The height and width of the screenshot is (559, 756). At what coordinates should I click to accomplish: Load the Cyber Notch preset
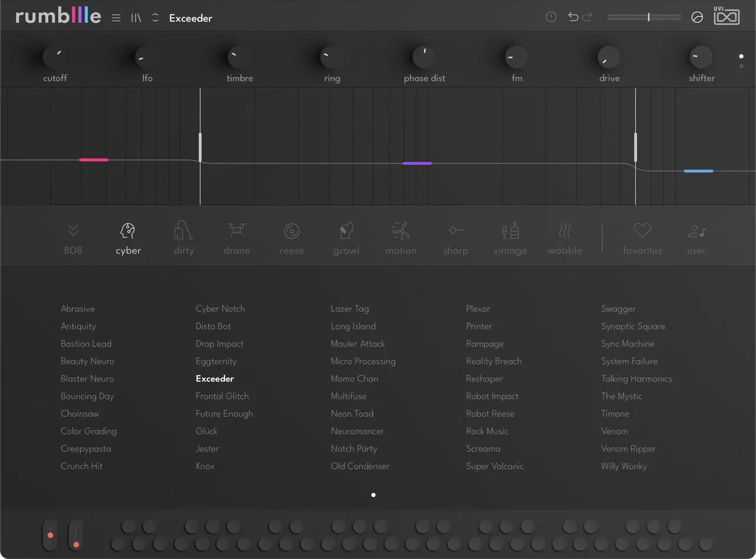220,309
